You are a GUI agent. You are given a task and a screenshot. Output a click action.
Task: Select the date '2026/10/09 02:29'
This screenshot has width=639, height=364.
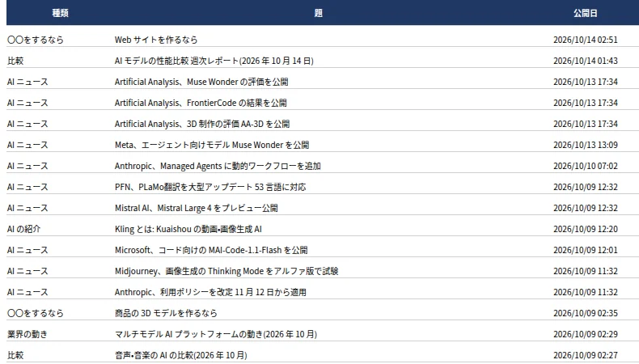585,334
